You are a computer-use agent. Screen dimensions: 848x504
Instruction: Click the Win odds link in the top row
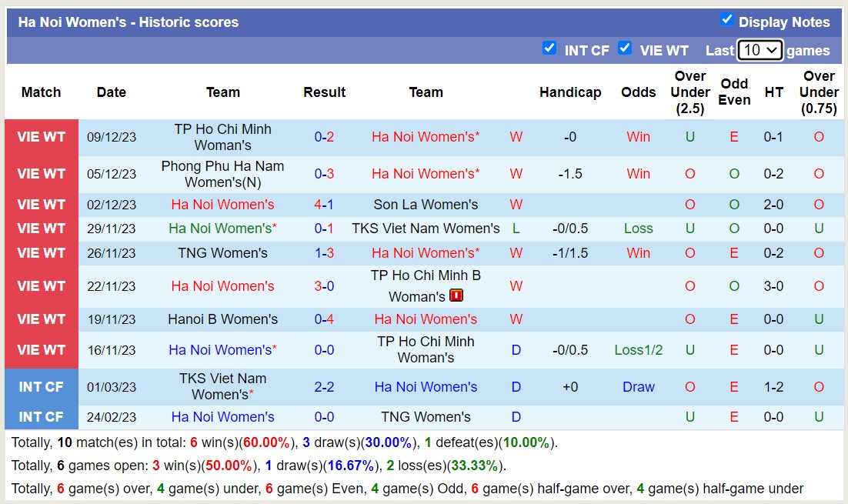[638, 136]
